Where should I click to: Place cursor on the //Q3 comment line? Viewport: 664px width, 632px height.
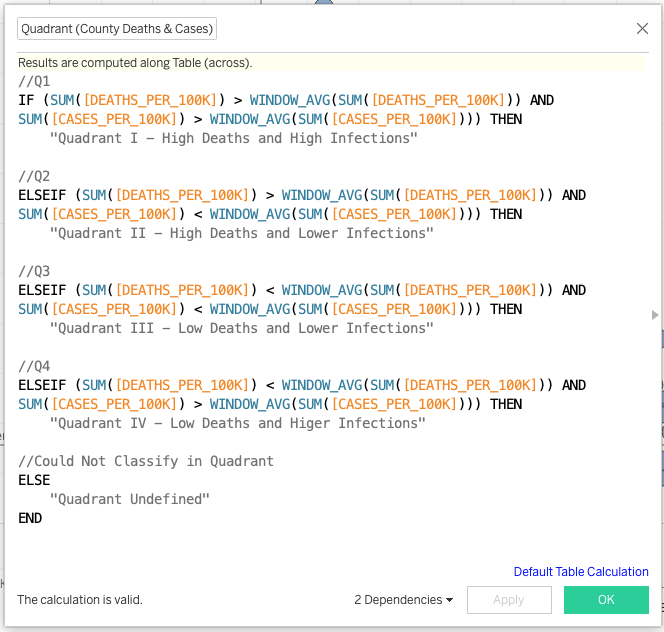pyautogui.click(x=33, y=271)
